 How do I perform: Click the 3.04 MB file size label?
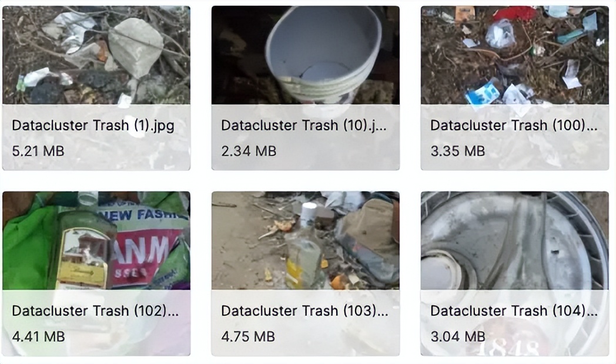click(458, 336)
